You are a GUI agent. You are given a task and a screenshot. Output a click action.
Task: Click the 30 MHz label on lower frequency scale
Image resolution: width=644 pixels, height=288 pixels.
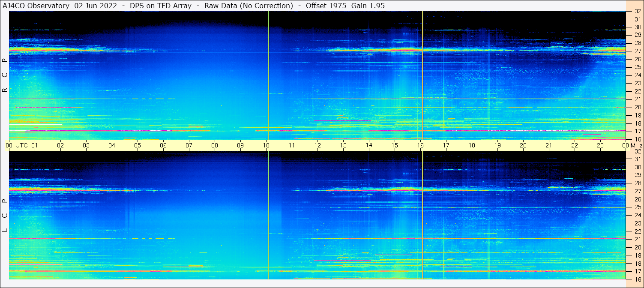point(638,167)
